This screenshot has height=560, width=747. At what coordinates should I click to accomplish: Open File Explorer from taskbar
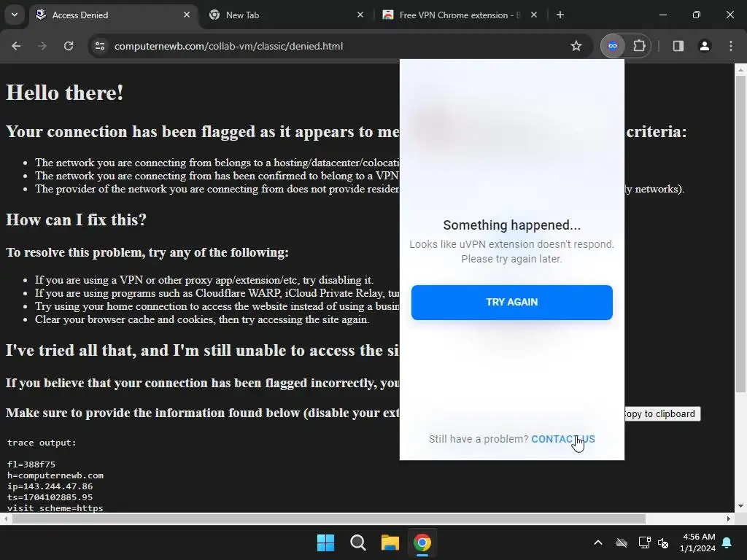pos(390,542)
